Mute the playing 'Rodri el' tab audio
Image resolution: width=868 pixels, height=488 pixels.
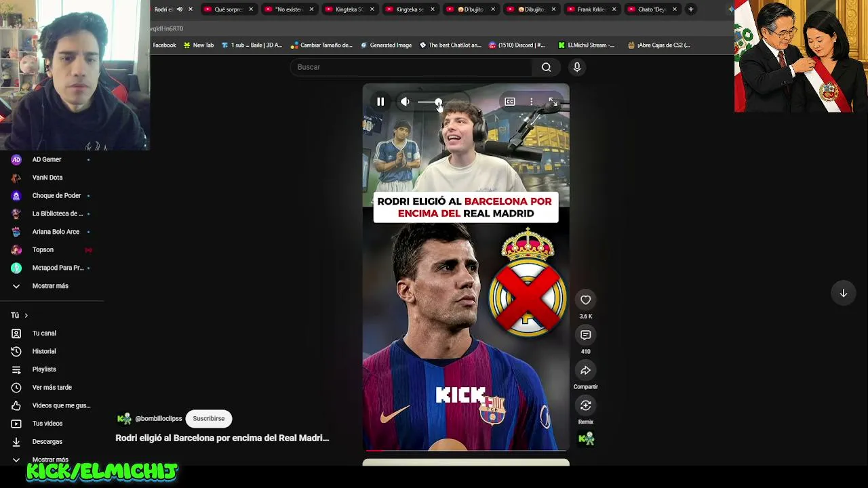[180, 9]
